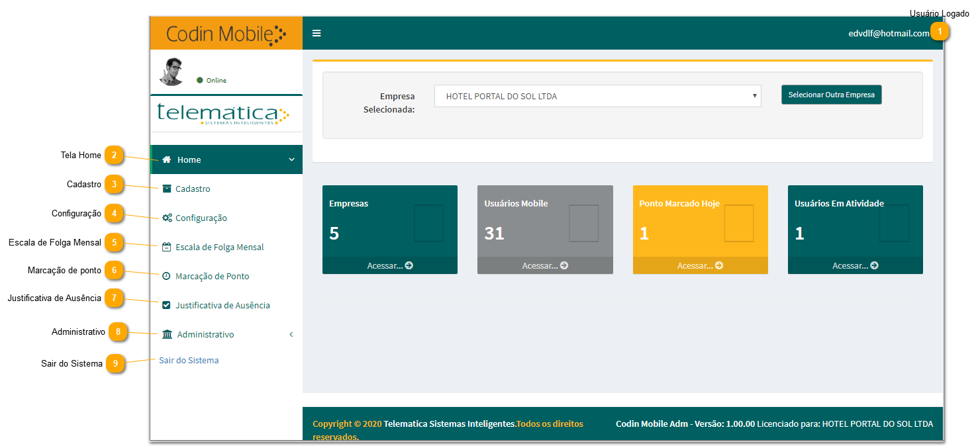This screenshot has width=980, height=448.
Task: Toggle the sidebar with the hamburger icon
Action: point(317,33)
